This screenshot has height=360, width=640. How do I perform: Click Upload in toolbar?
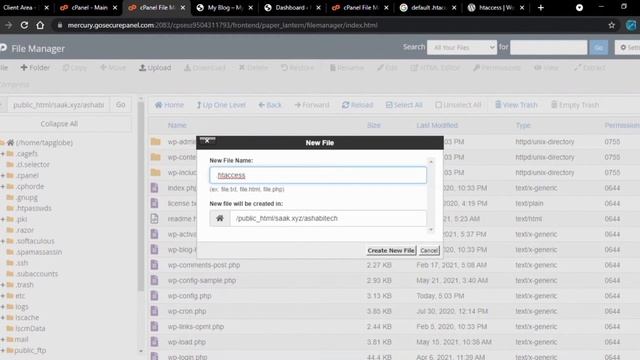point(155,68)
